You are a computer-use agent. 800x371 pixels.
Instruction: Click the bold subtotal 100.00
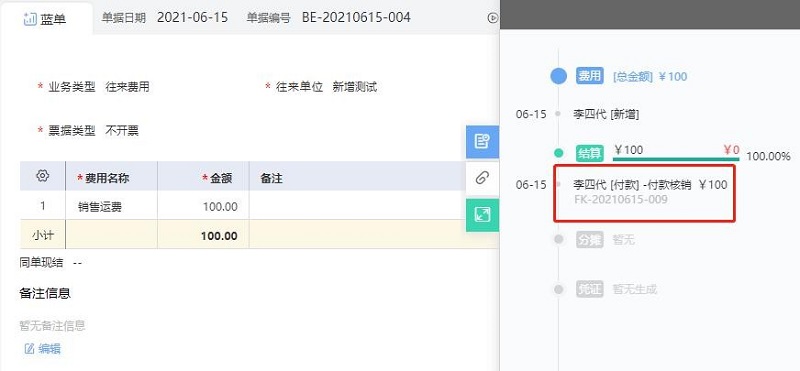tap(219, 236)
